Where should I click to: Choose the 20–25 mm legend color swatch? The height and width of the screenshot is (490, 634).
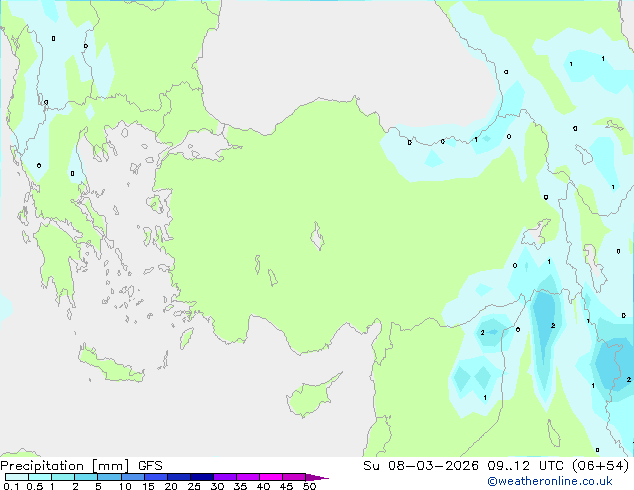(x=178, y=477)
